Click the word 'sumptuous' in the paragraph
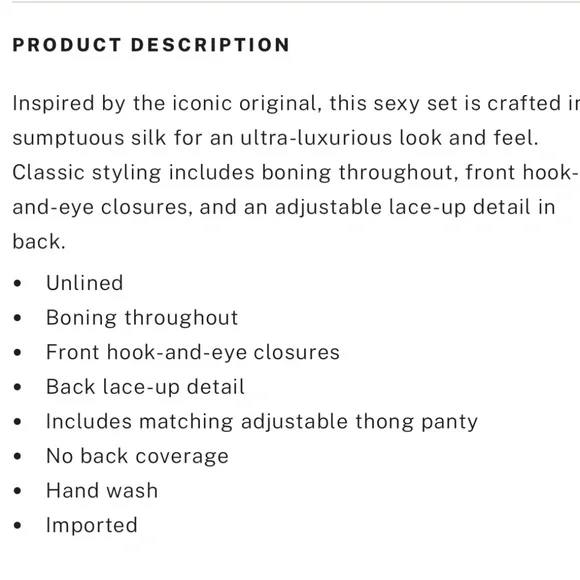The height and width of the screenshot is (580, 580). coord(68,138)
